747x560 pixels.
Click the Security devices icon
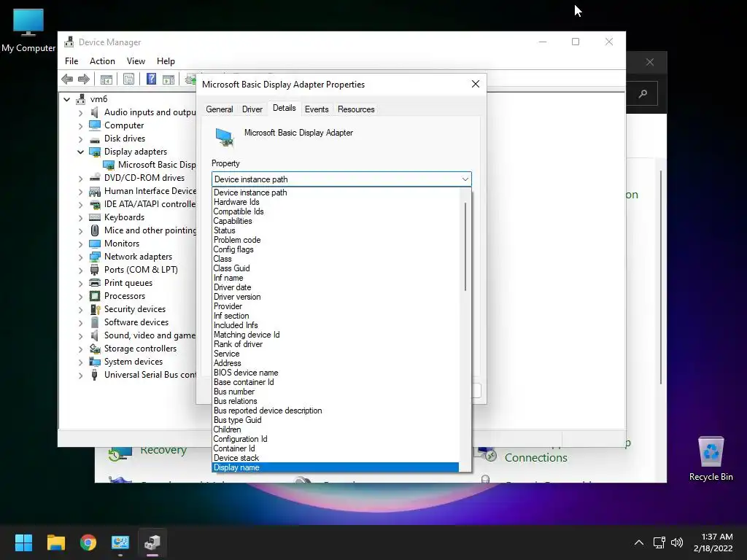(95, 309)
